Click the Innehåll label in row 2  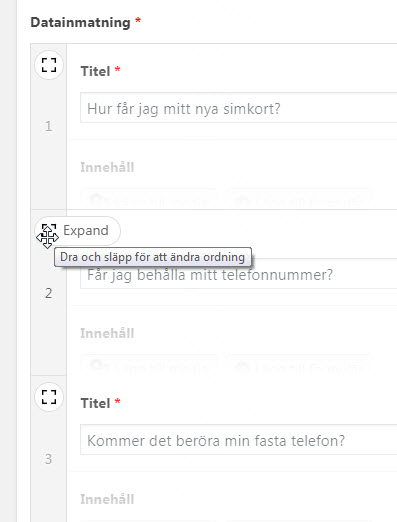pos(107,333)
